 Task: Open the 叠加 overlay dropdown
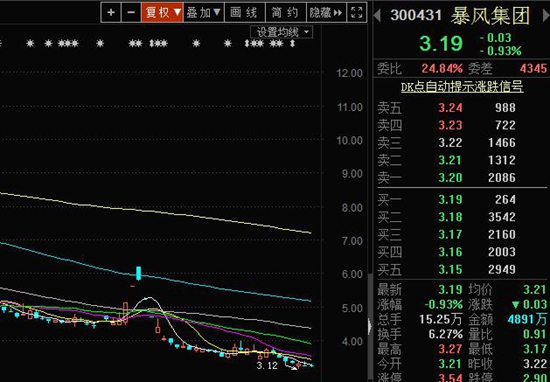203,13
